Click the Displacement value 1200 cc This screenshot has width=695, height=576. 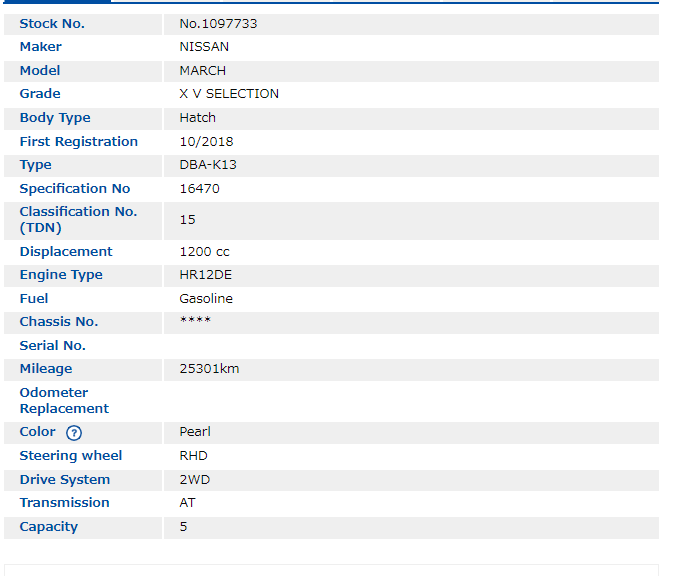point(204,252)
